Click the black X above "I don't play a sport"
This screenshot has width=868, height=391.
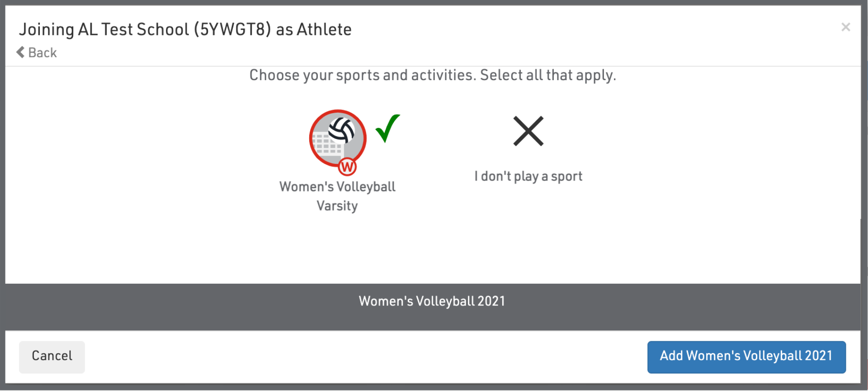tap(528, 131)
